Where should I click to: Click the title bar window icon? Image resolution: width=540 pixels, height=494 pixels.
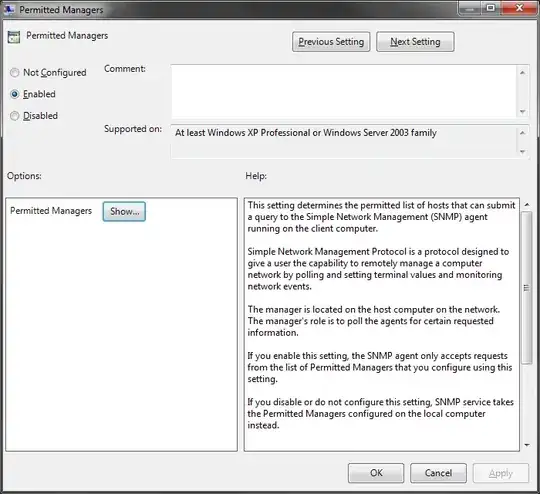[x=9, y=9]
